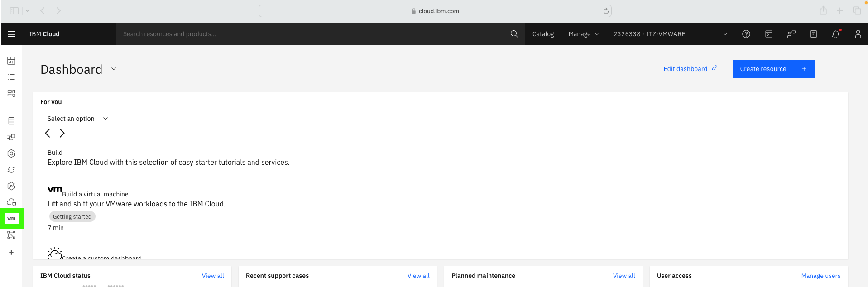868x287 pixels.
Task: Open a new browser tab with plus
Action: [x=840, y=11]
